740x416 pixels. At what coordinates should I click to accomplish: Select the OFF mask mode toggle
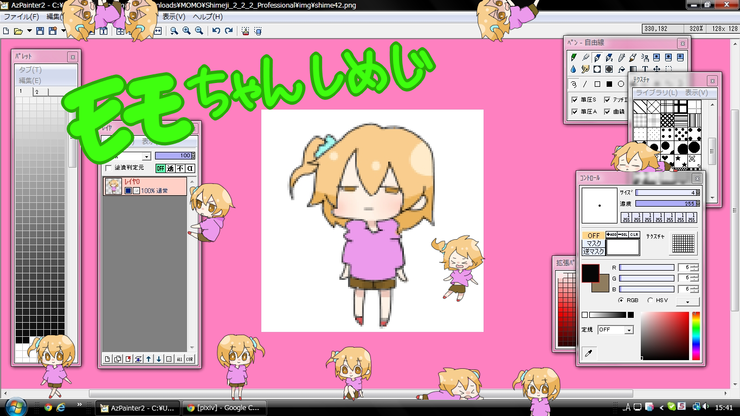click(x=593, y=235)
